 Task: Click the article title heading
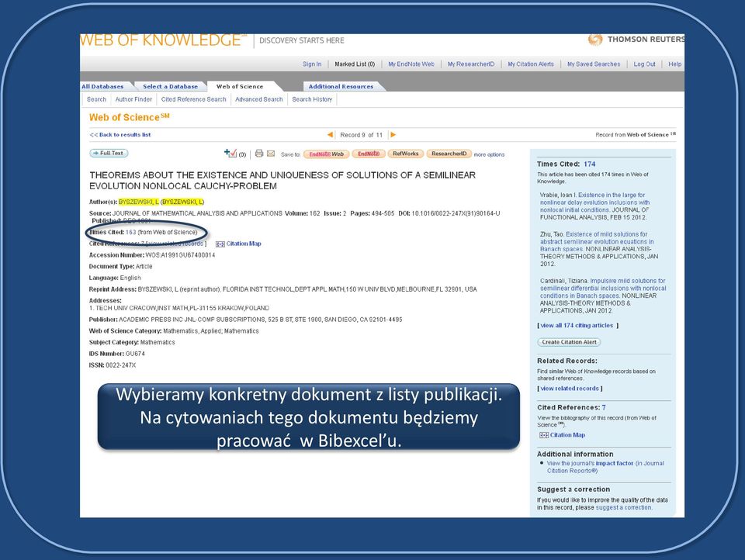click(282, 181)
